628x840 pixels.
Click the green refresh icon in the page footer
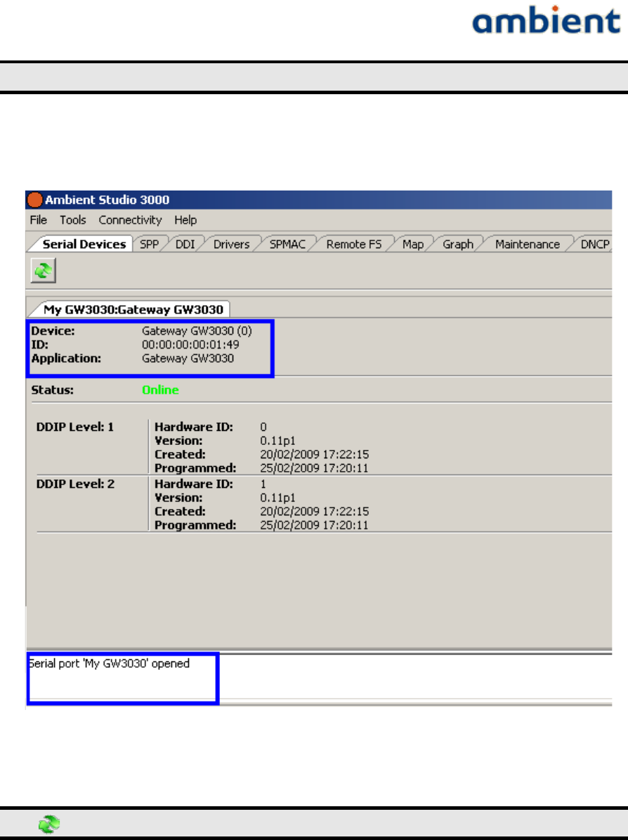49,825
